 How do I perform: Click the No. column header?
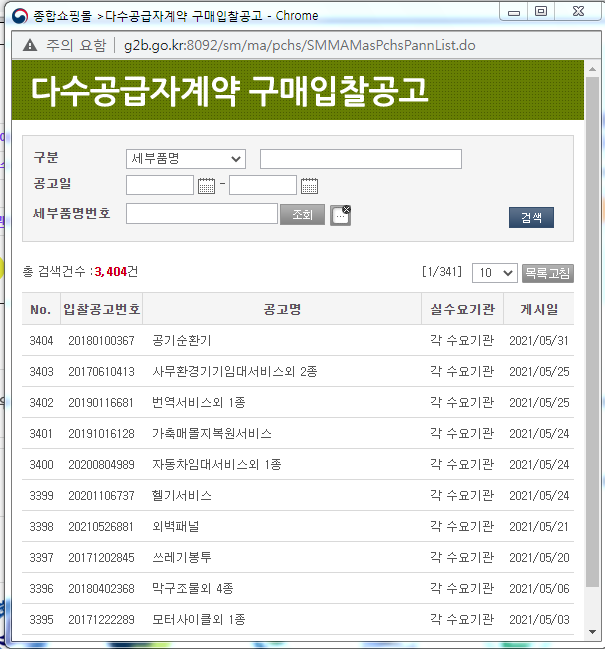[41, 310]
